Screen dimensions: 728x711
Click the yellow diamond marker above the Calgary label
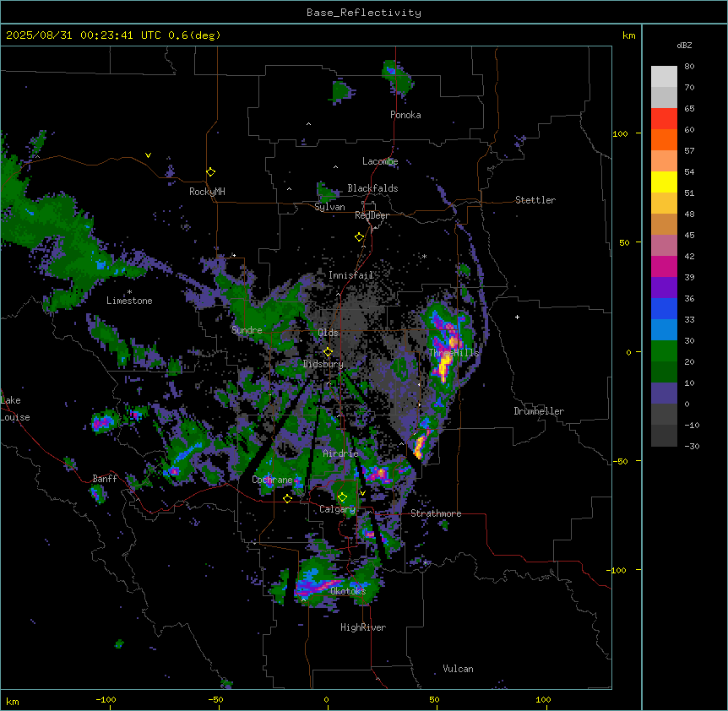click(342, 497)
